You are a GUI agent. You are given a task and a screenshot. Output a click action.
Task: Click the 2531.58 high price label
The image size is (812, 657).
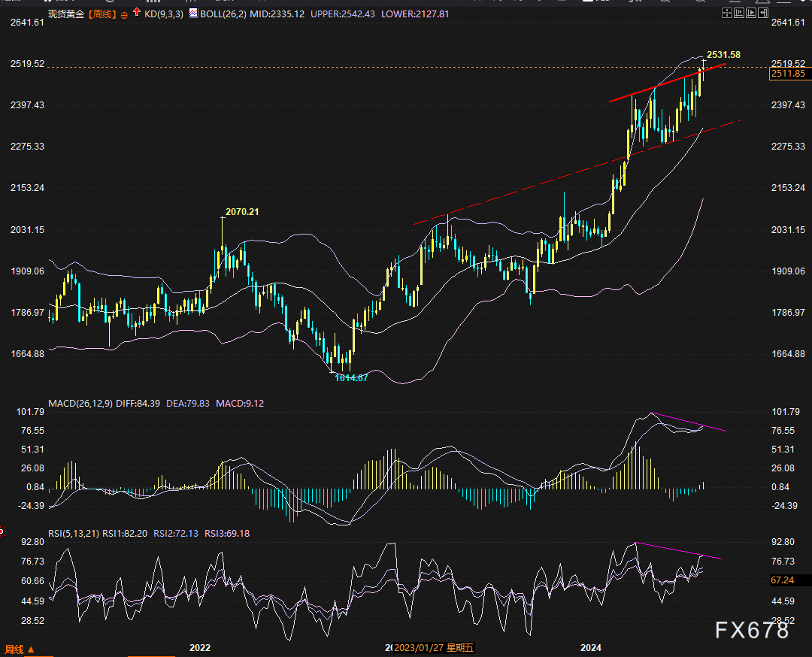point(723,54)
